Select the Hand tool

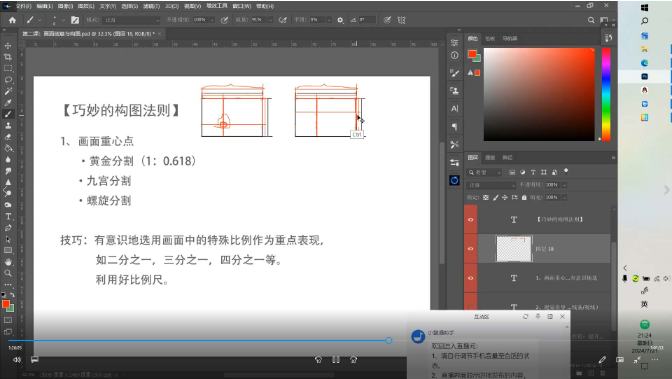click(x=8, y=262)
